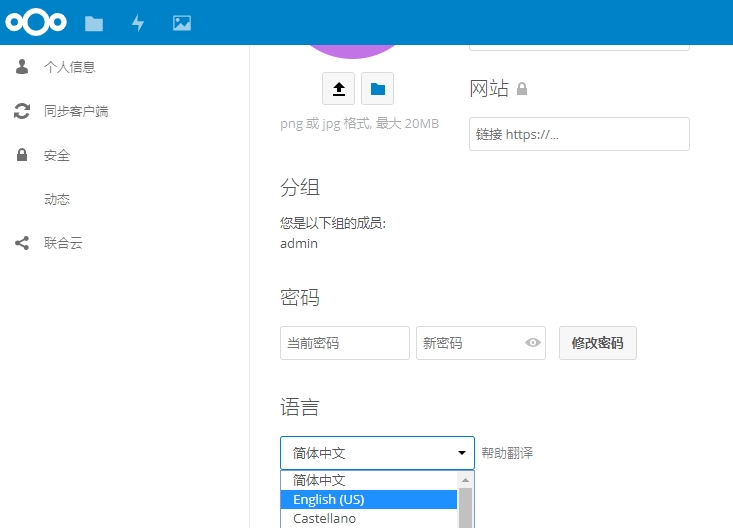Screen dimensions: 733x528
Task: Collapse the 简体中文 language dropdown
Action: pos(377,453)
